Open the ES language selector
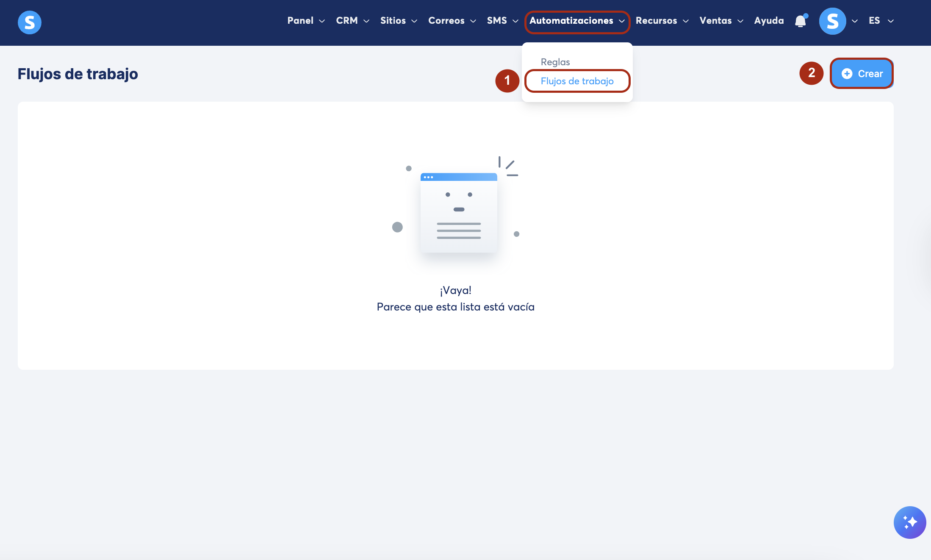The width and height of the screenshot is (931, 560). (x=881, y=21)
